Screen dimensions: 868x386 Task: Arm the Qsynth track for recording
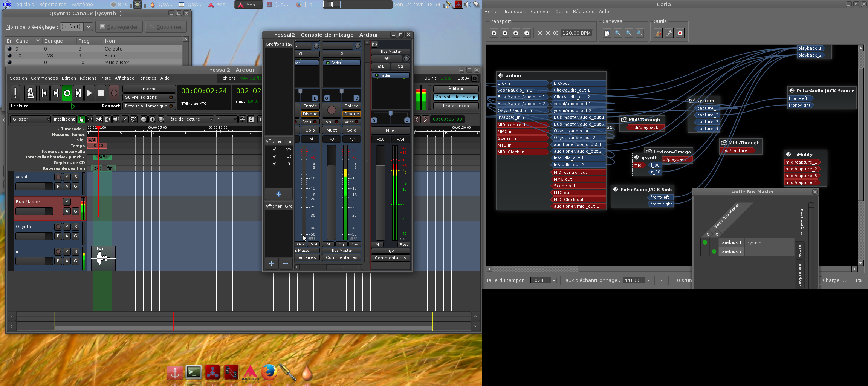[x=58, y=227]
